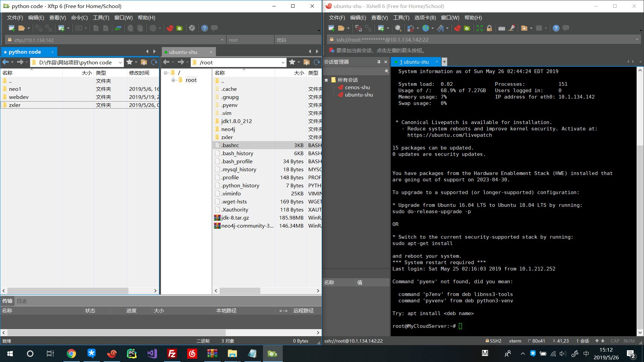Select the 'python code' tab in Xftp
This screenshot has width=644, height=362.
tap(24, 52)
